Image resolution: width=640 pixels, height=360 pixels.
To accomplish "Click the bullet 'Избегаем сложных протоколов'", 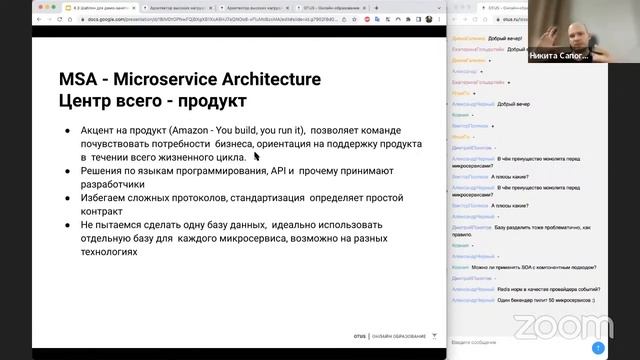I will (x=242, y=204).
